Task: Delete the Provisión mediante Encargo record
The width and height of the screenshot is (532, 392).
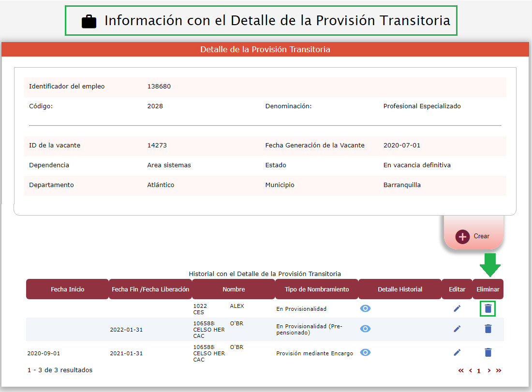Action: (x=488, y=352)
